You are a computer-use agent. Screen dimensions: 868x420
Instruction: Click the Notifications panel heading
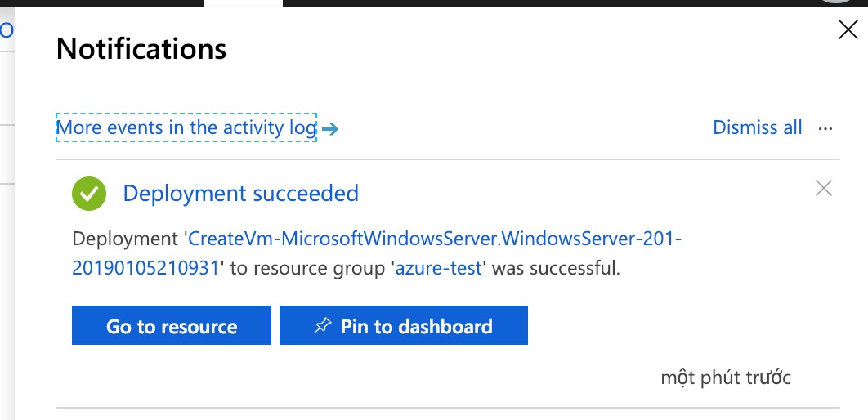141,49
